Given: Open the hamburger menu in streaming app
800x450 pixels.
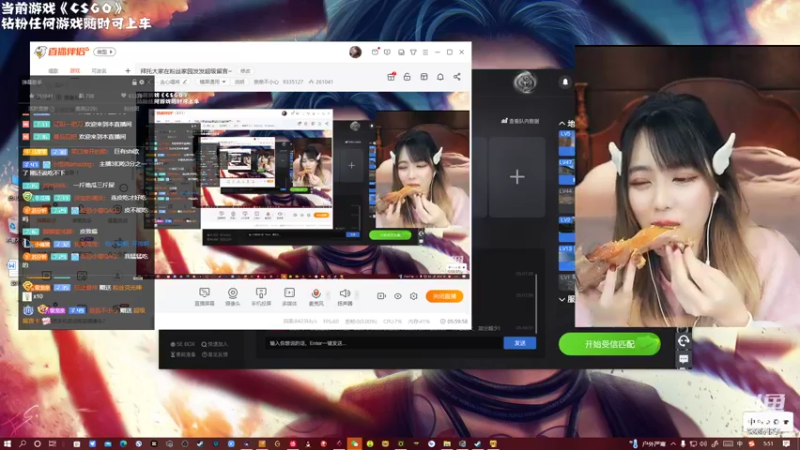Looking at the screenshot, I should pyautogui.click(x=425, y=52).
